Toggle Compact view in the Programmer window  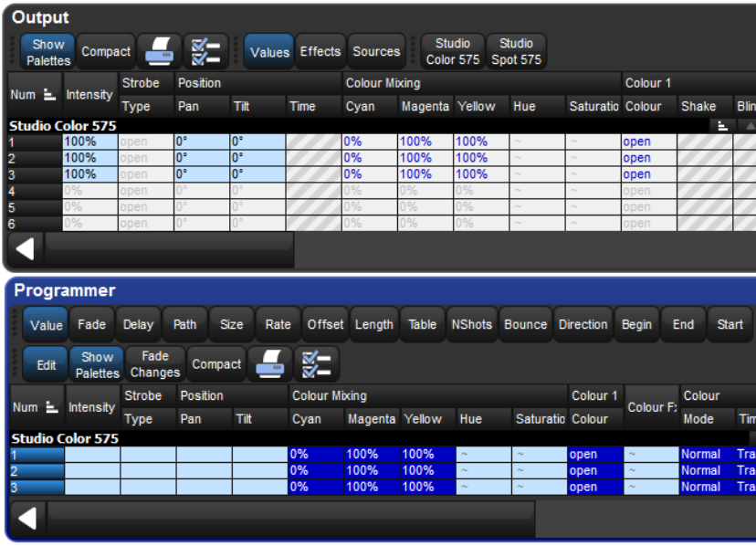pos(216,364)
